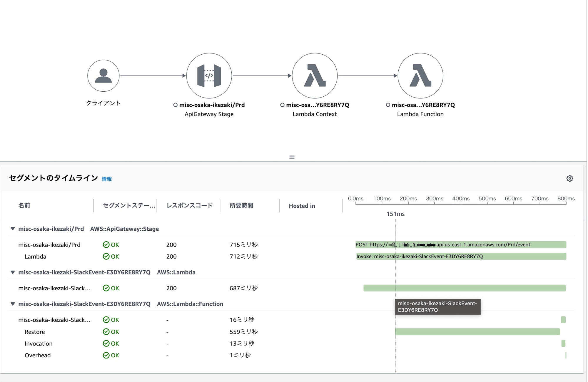Viewport: 588px width, 382px height.
Task: Click the 13ミリ秒 duration value
Action: coord(242,344)
